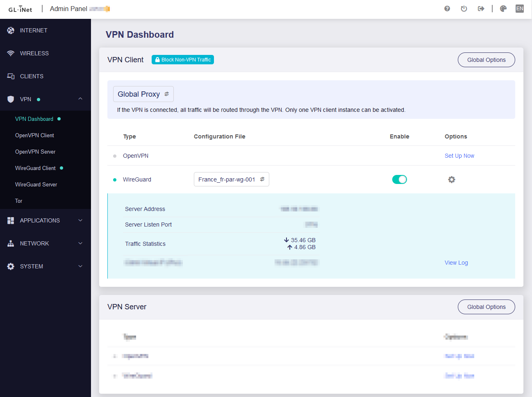The width and height of the screenshot is (532, 397).
Task: Open the Internet section globe icon
Action: (11, 30)
